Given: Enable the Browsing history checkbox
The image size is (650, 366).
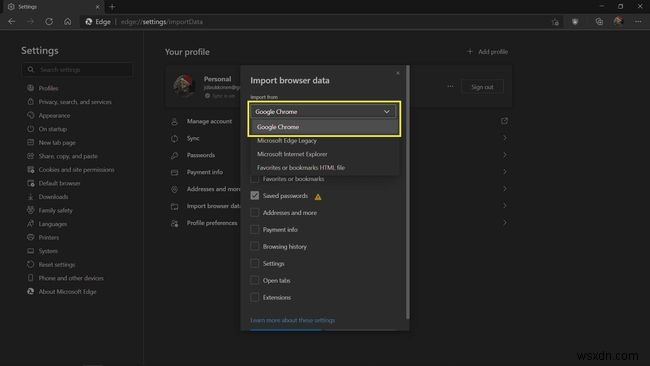Looking at the screenshot, I should pyautogui.click(x=255, y=247).
